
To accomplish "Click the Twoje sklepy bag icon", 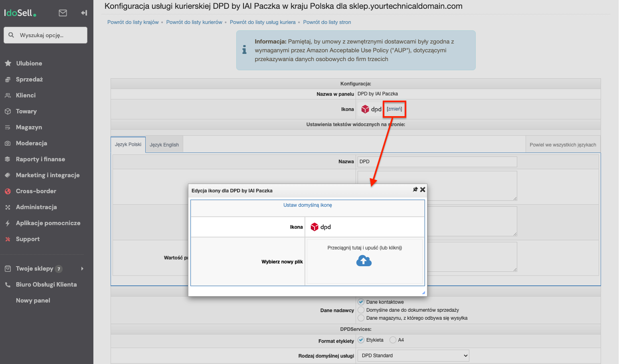I will click(x=8, y=269).
